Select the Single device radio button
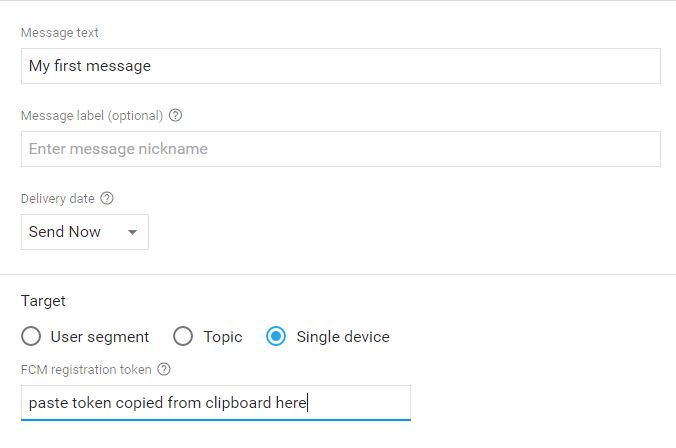 point(276,337)
